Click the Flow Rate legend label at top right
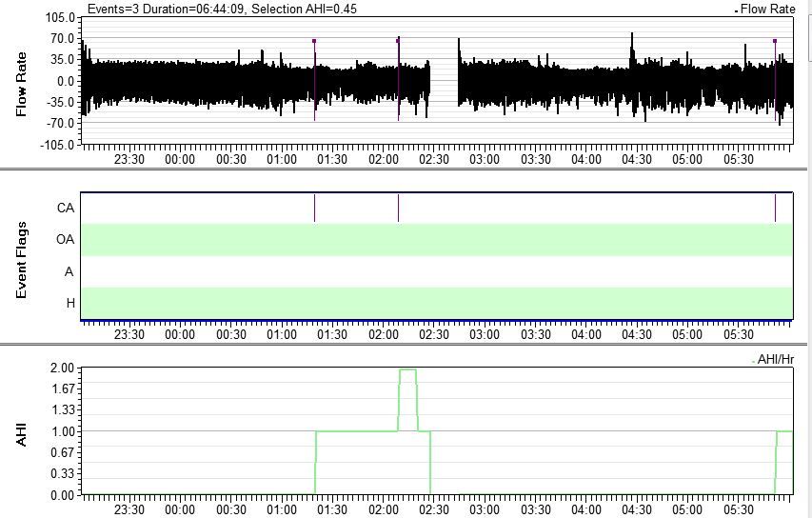The height and width of the screenshot is (518, 812). click(x=767, y=10)
